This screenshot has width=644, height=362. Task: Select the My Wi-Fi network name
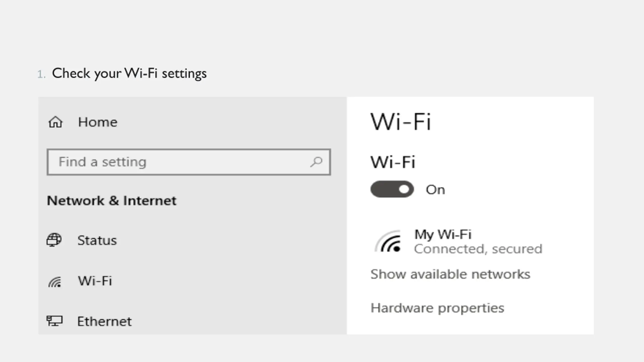443,235
